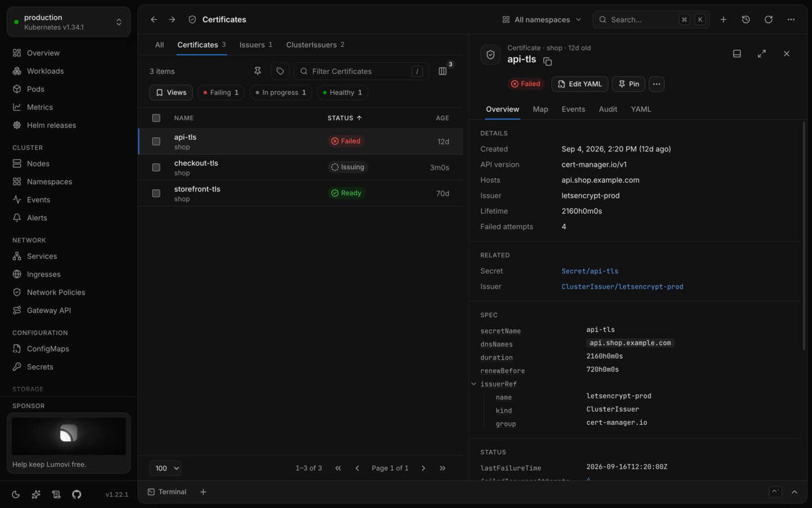Expand the terminal panel chevron
The height and width of the screenshot is (508, 812).
point(795,492)
